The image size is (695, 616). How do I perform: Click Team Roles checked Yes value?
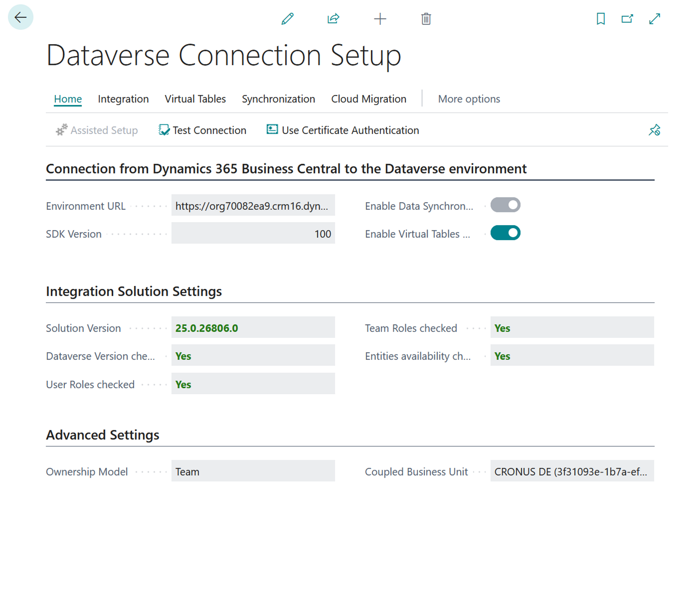tap(502, 328)
